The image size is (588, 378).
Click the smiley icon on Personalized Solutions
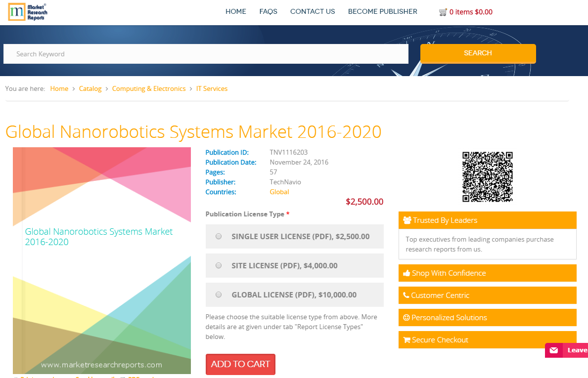pos(406,317)
